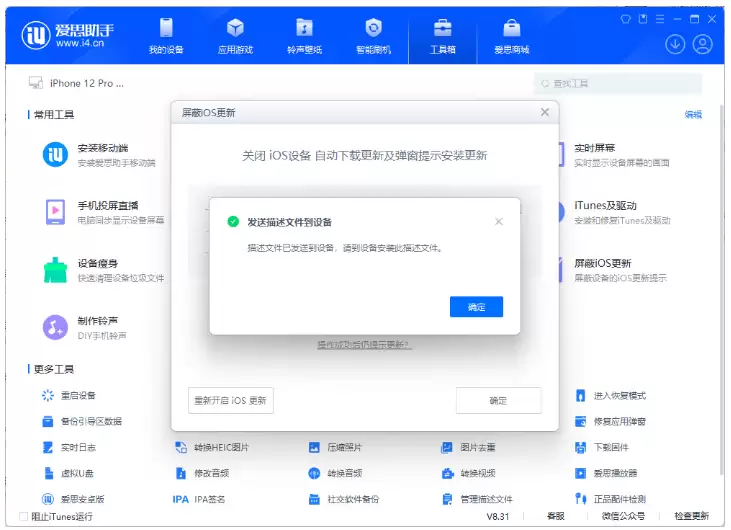Open the user account icon

pyautogui.click(x=702, y=44)
